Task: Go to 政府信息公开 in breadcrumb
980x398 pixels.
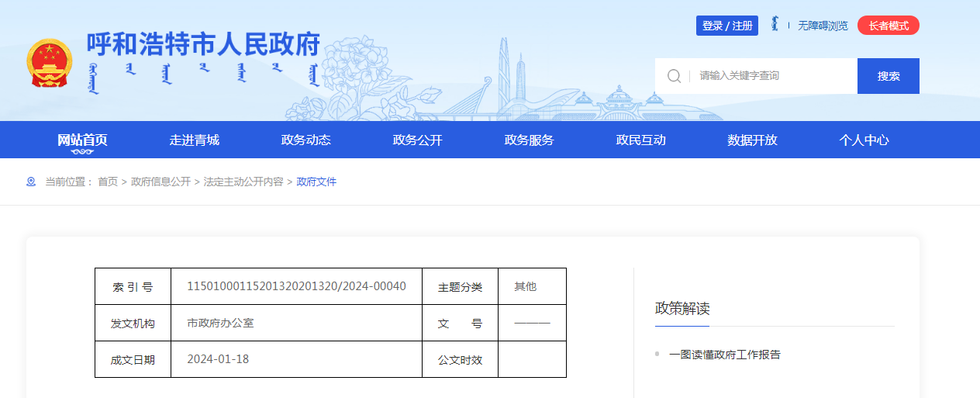Action: [x=160, y=182]
